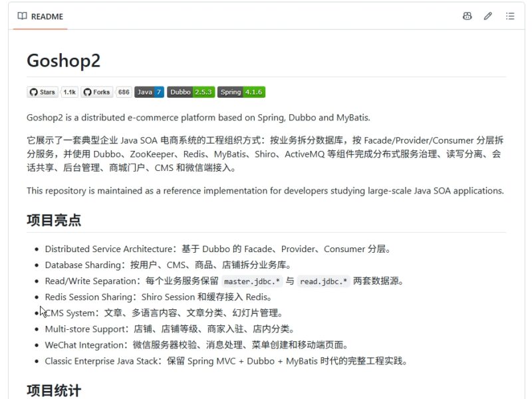Image resolution: width=532 pixels, height=399 pixels.
Task: Click the Java 7 badge
Action: [x=149, y=92]
